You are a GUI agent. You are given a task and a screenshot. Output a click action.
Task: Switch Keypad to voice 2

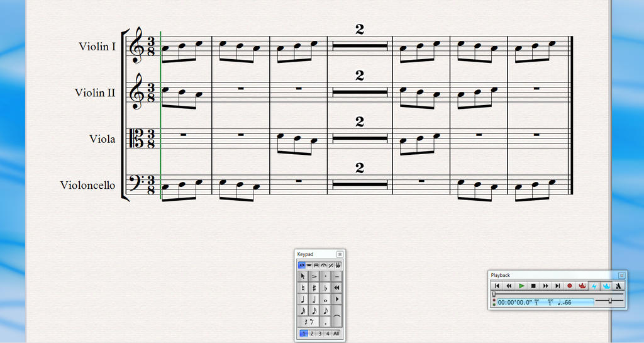312,334
